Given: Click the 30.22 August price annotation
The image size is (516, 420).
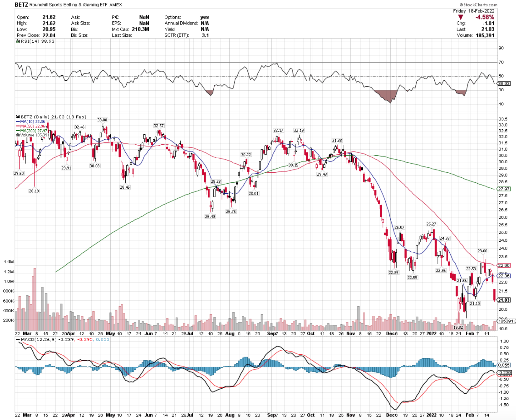Looking at the screenshot, I should pyautogui.click(x=246, y=154).
